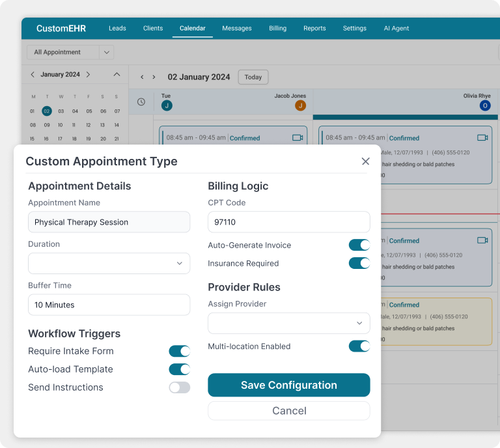Screen dimensions: 500x448
Task: Toggle Auto-load Template switch
Action: (180, 369)
